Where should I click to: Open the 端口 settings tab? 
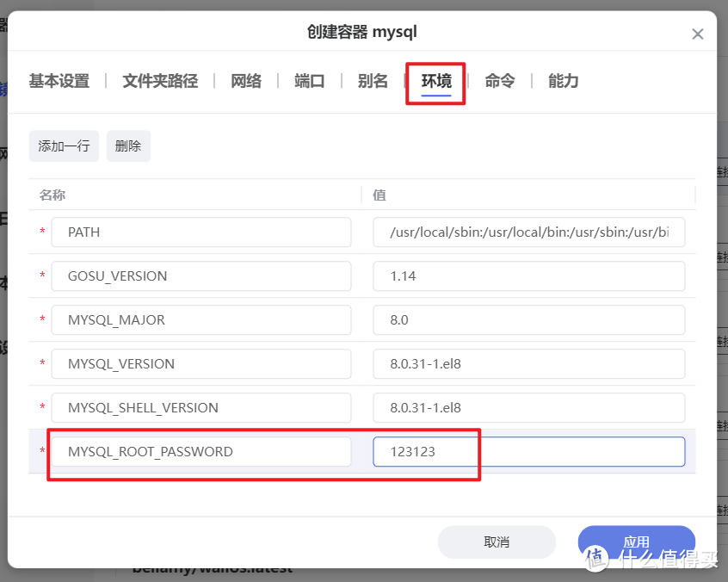click(x=309, y=80)
